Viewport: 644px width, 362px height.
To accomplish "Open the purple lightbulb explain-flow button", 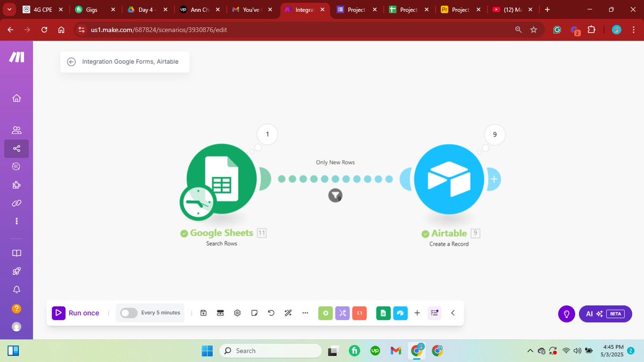I will 566,314.
